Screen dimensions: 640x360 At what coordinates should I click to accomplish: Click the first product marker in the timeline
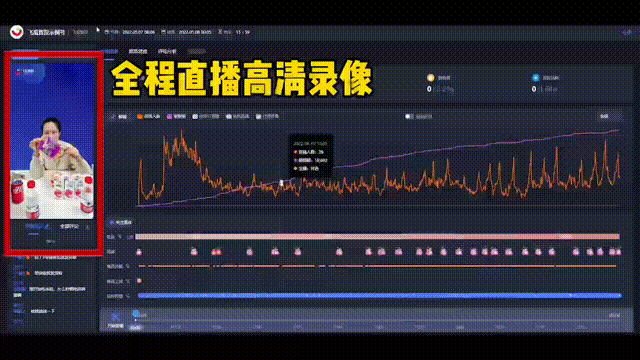pos(139,252)
